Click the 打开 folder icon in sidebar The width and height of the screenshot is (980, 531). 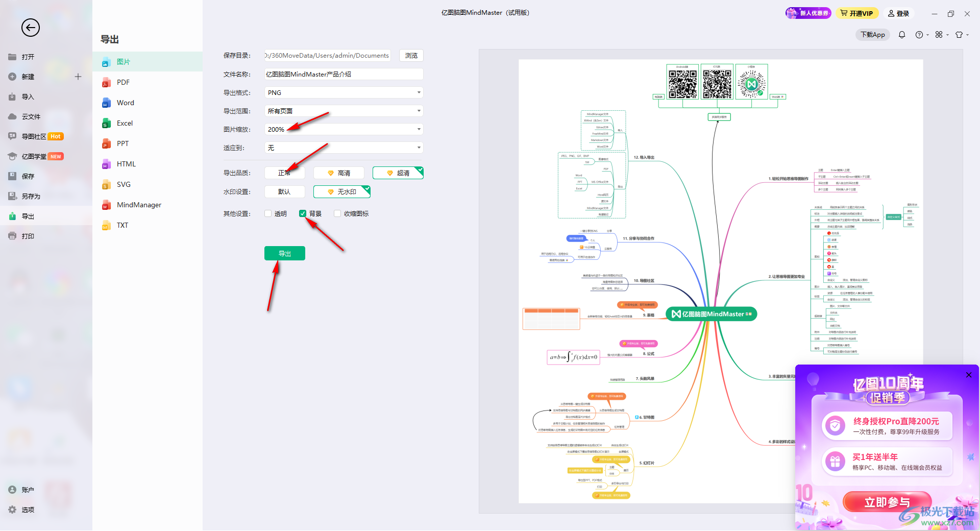click(x=12, y=57)
